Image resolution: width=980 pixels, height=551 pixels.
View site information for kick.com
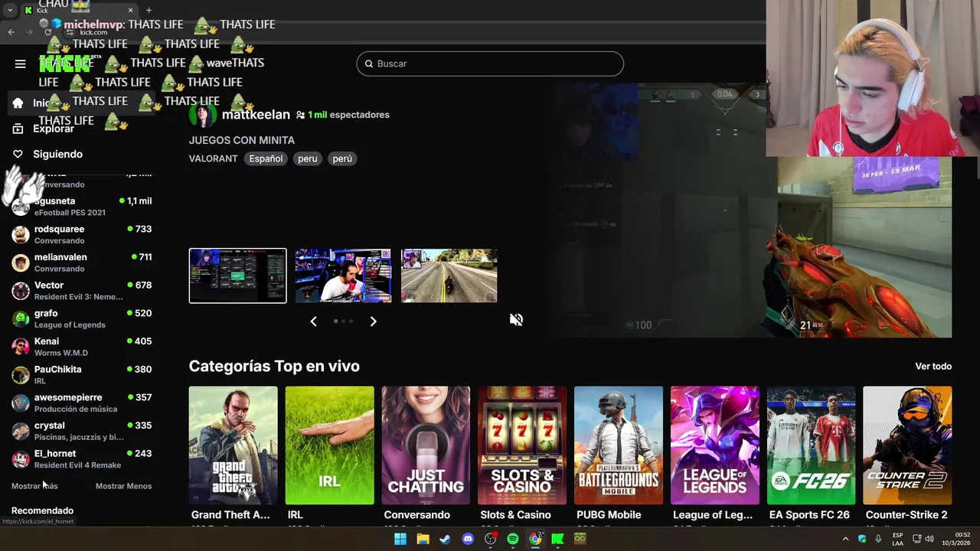pos(70,32)
